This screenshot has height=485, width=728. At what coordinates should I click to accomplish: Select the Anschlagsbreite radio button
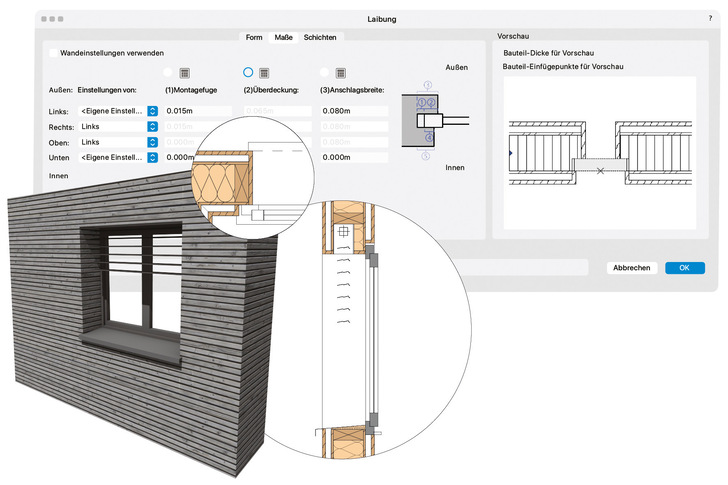pos(325,73)
